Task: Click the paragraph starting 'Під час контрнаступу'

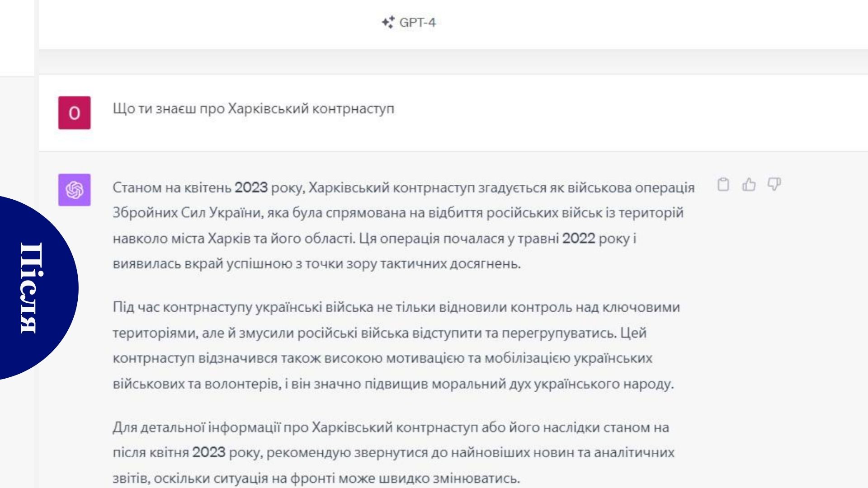Action: 396,346
